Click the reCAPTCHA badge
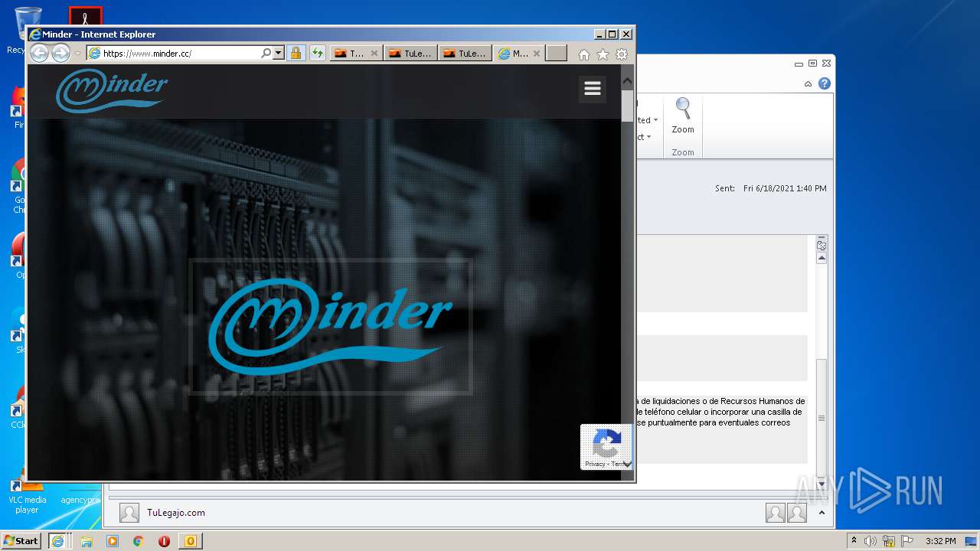Image resolution: width=980 pixels, height=551 pixels. coord(606,447)
